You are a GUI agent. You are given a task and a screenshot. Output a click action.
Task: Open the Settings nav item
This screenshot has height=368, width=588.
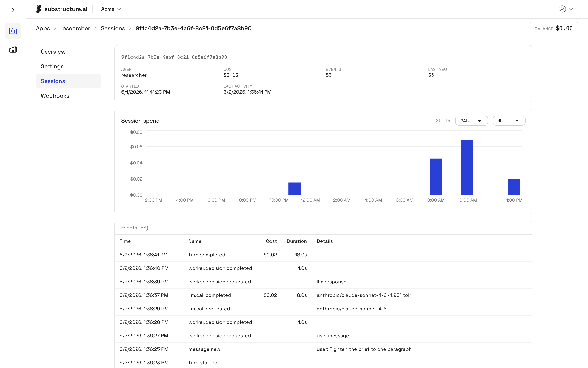69,66
